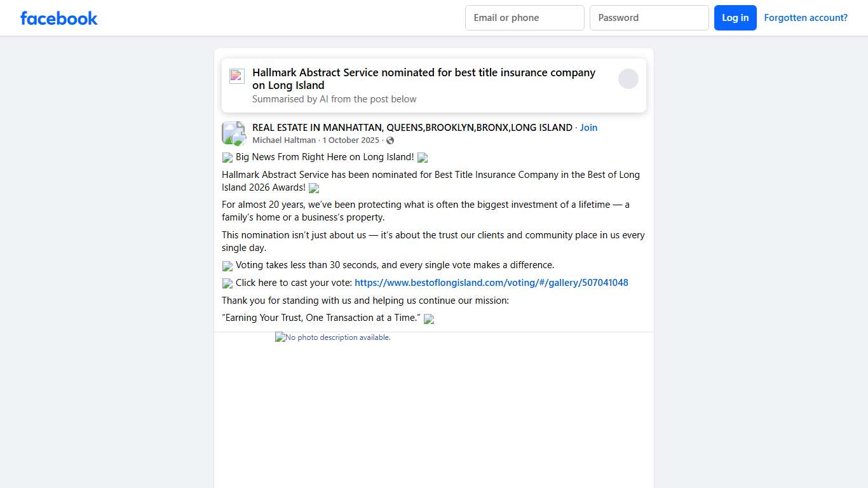Click the emoji image before "Big News"
Image resolution: width=868 pixels, height=488 pixels.
(x=227, y=158)
